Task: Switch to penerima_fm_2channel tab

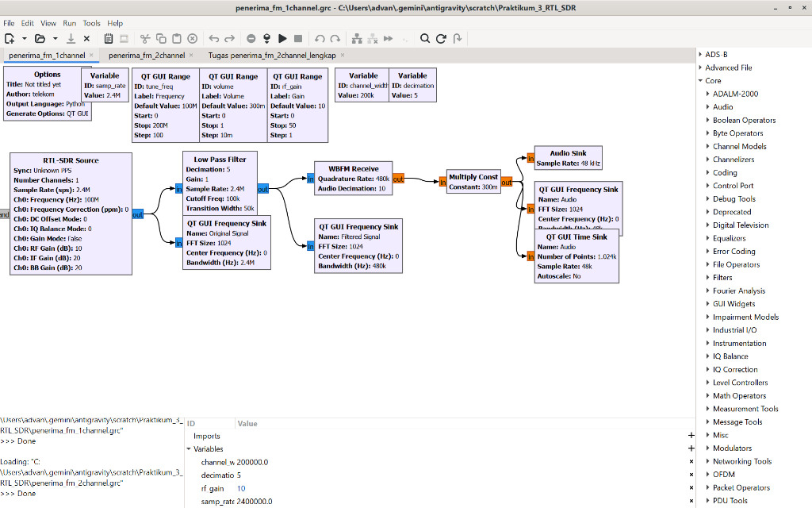Action: click(147, 56)
